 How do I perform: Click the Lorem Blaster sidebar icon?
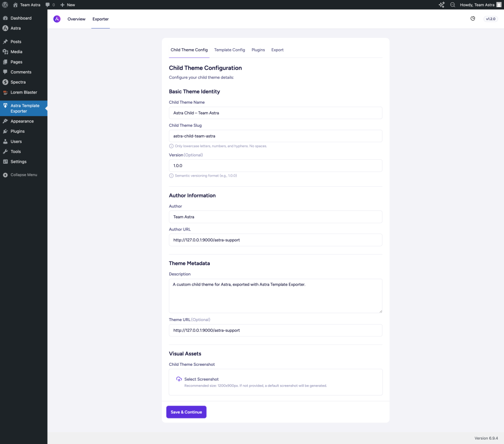(6, 92)
